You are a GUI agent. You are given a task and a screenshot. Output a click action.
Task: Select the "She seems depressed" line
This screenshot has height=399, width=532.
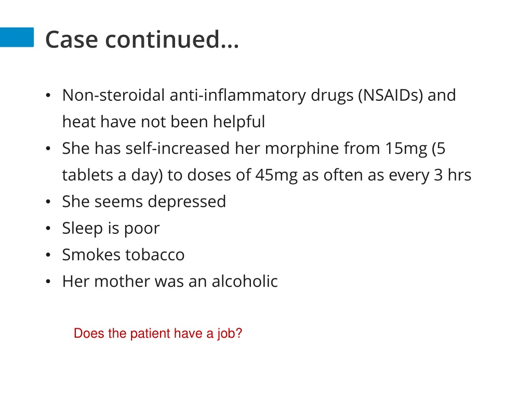coord(144,202)
